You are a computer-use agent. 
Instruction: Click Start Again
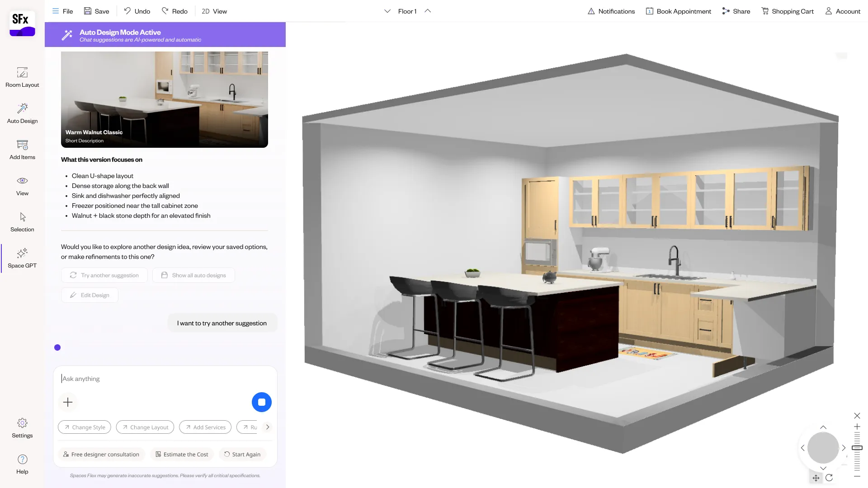[242, 454]
